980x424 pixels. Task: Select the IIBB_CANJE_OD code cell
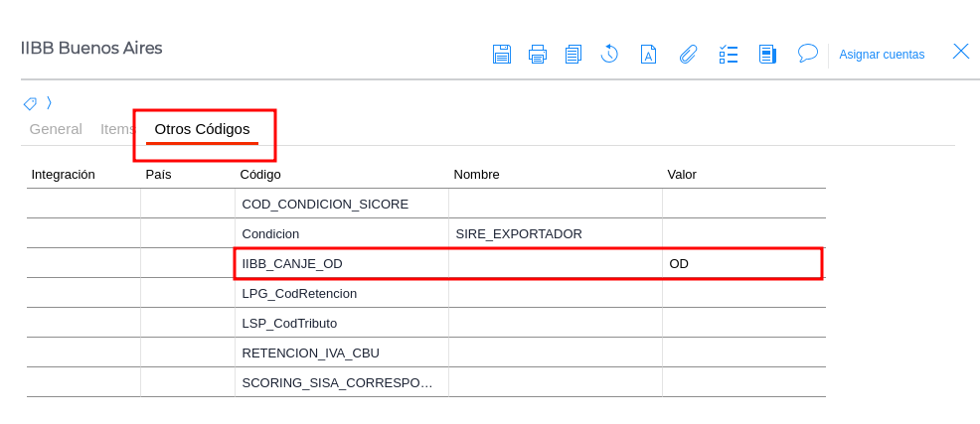point(341,263)
